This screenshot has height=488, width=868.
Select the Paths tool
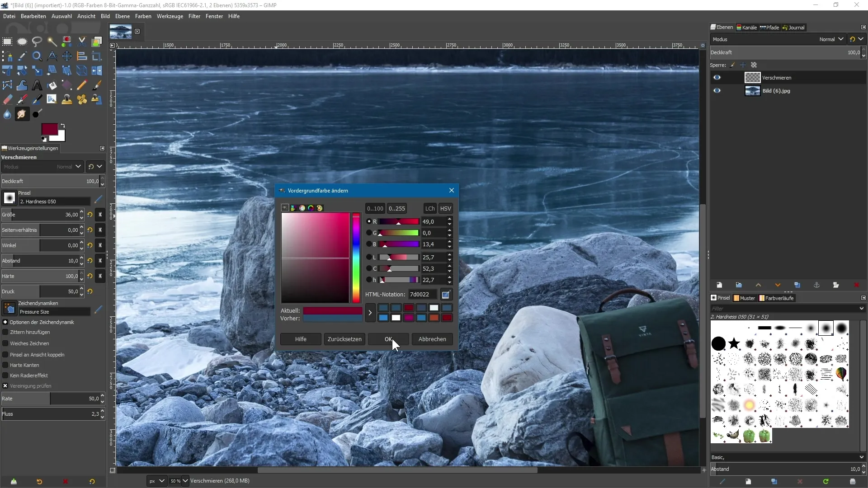click(7, 56)
